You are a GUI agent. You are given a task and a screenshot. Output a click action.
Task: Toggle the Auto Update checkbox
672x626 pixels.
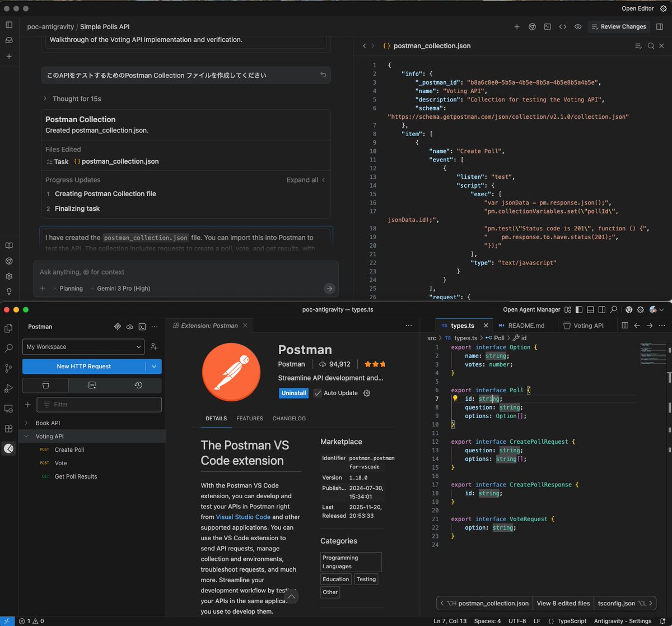pyautogui.click(x=318, y=393)
